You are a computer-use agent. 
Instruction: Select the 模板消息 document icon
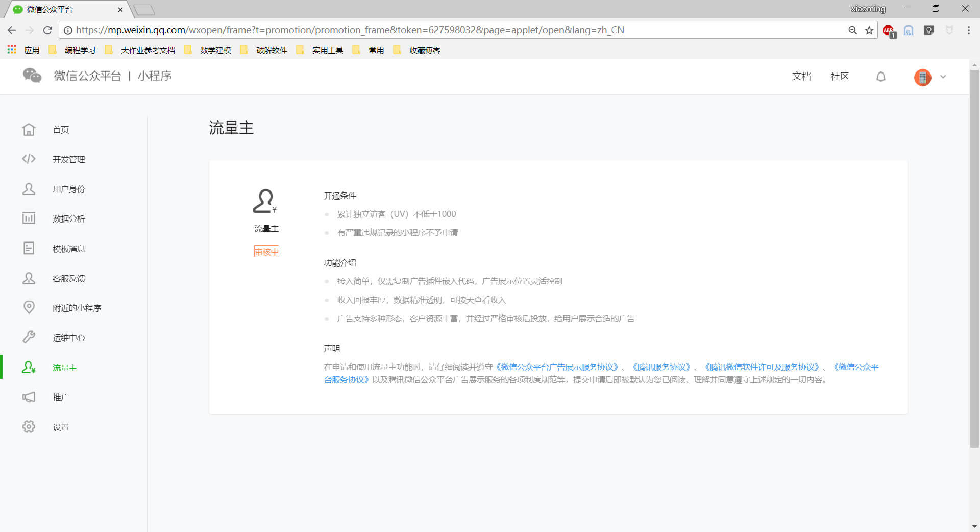pos(29,249)
